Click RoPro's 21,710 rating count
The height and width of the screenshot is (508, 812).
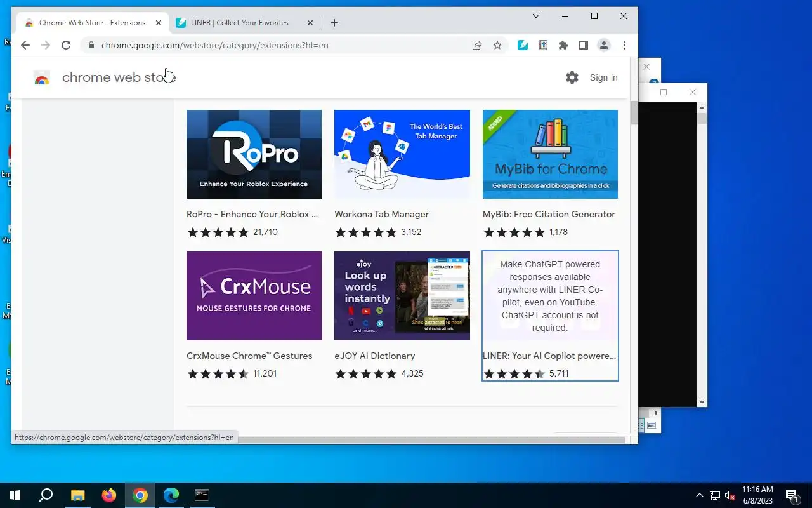click(x=265, y=232)
